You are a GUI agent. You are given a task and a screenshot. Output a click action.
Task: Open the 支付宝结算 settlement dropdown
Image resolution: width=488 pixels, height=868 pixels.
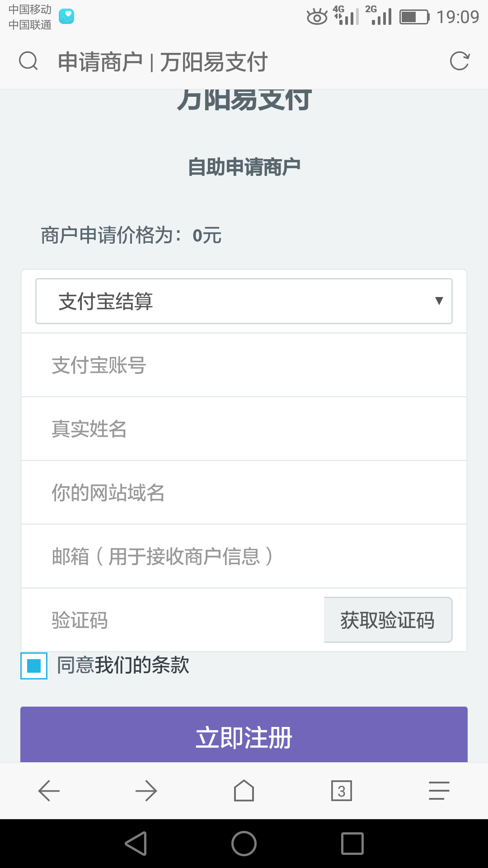(244, 301)
